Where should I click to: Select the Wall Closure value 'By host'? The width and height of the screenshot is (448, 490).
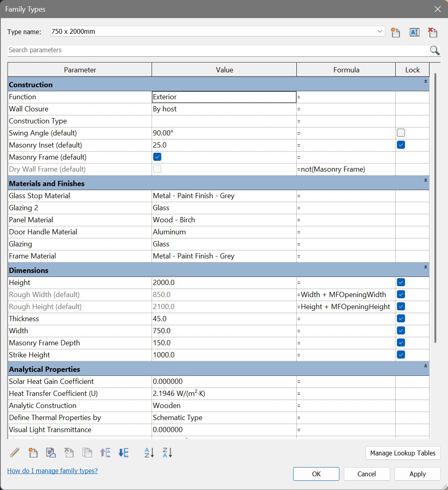coord(224,109)
